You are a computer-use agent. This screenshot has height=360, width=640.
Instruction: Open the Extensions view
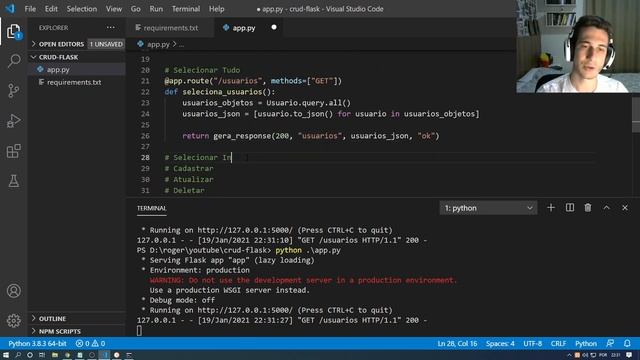pyautogui.click(x=13, y=151)
